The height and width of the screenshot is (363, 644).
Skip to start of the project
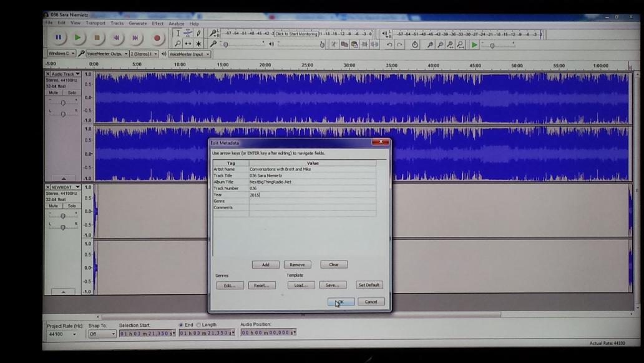(x=116, y=38)
